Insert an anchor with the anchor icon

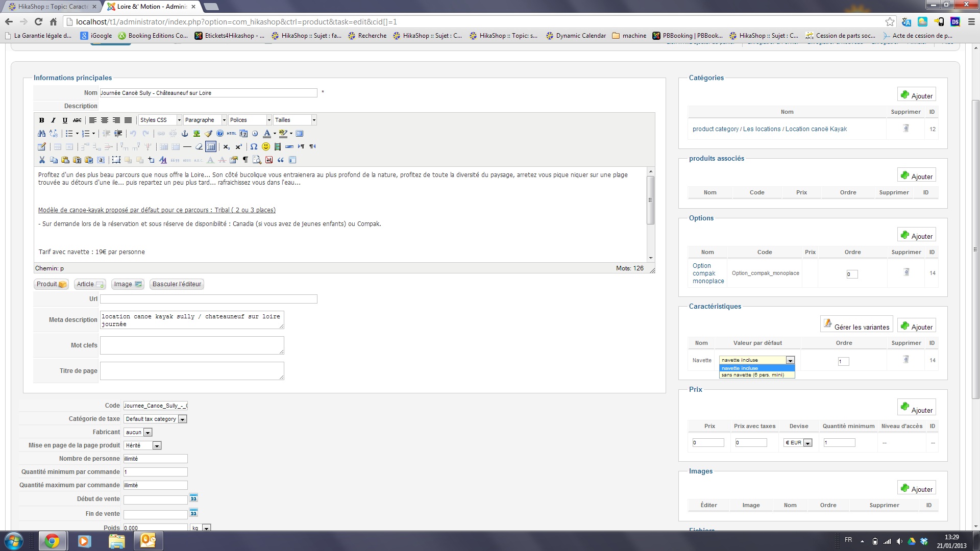tap(185, 134)
